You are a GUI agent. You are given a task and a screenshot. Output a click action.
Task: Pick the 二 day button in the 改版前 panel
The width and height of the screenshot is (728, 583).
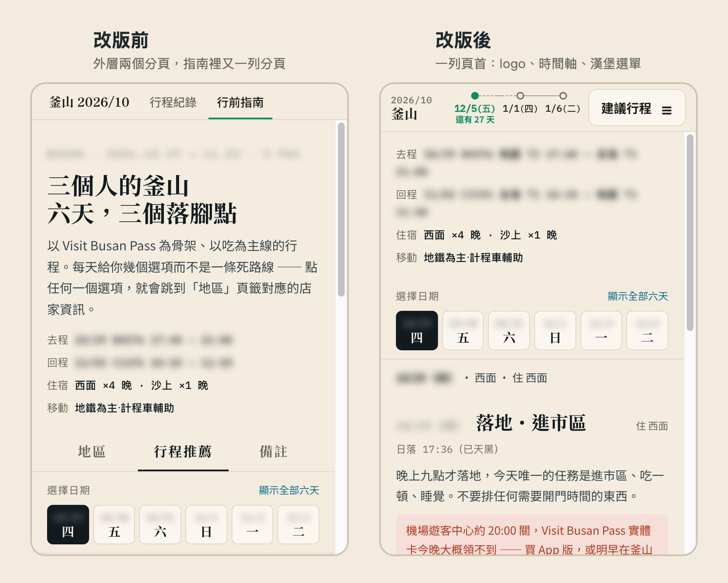click(298, 525)
